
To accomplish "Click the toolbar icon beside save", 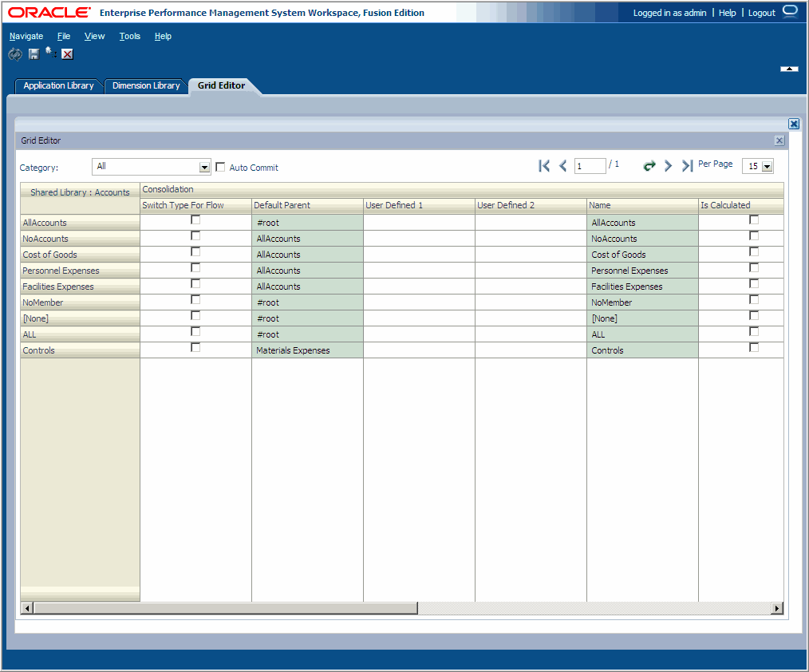I will click(x=50, y=53).
